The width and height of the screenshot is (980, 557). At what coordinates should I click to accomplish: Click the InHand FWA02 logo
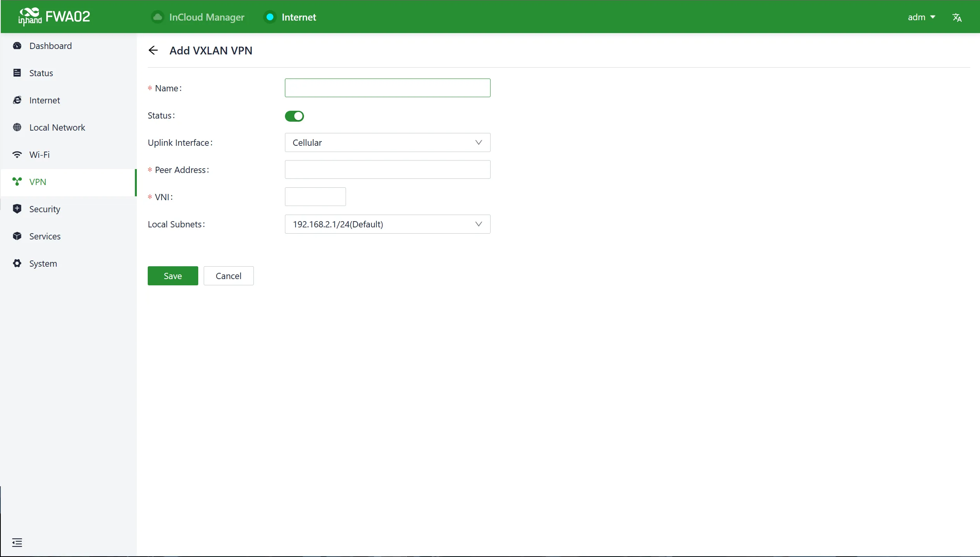[x=54, y=17]
